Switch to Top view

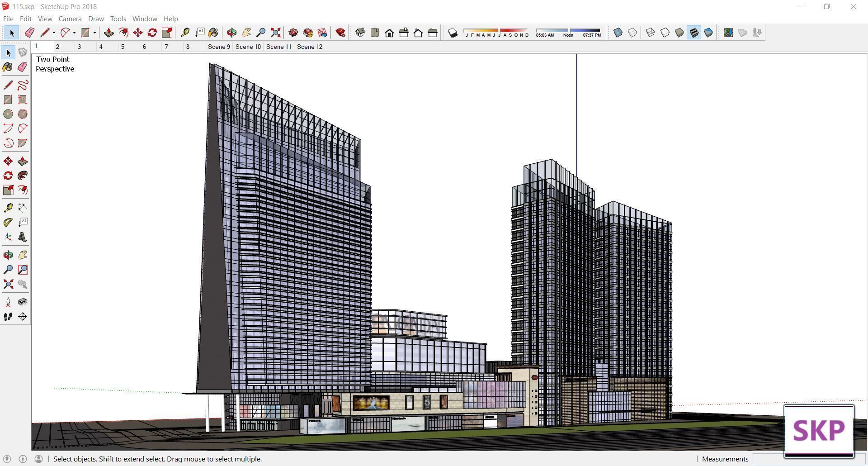point(375,33)
